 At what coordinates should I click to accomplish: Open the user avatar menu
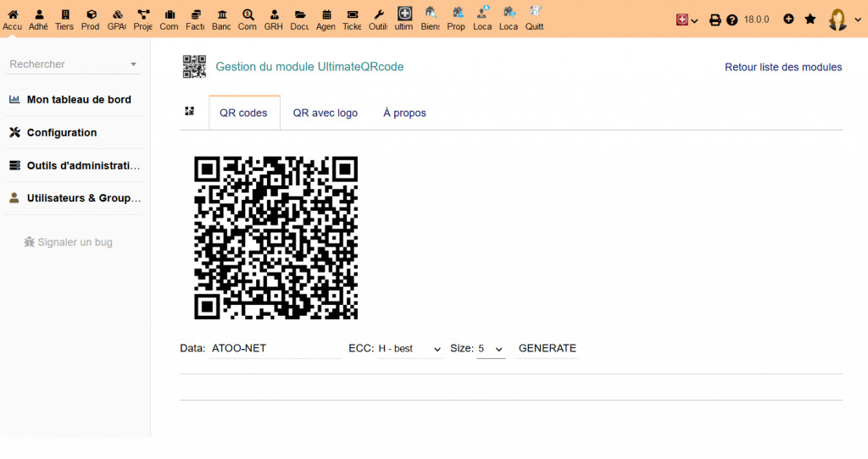[x=838, y=19]
